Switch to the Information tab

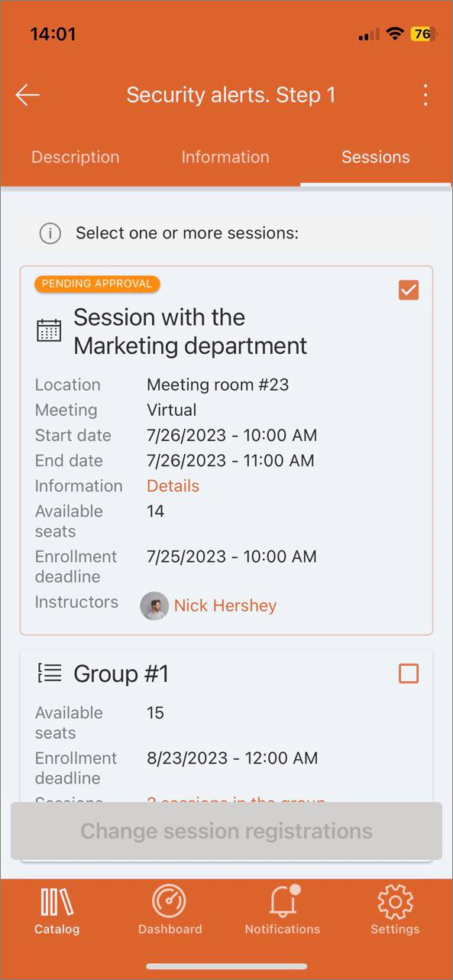pyautogui.click(x=225, y=157)
